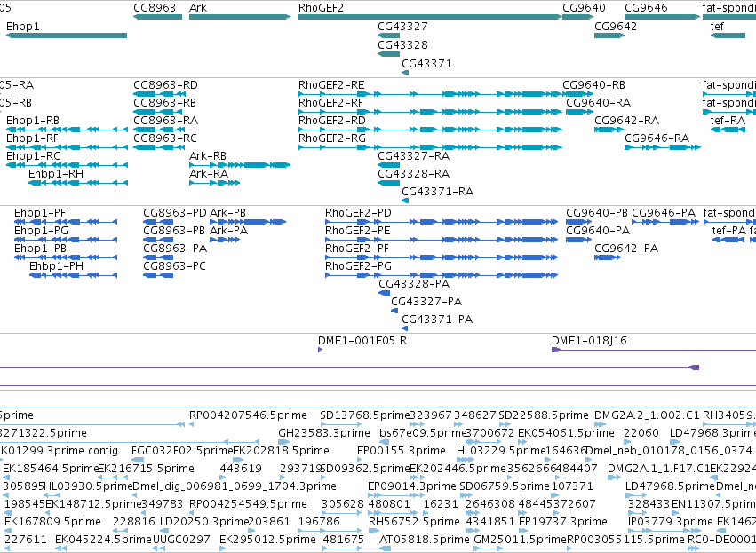The height and width of the screenshot is (553, 756).
Task: Select the CG9646-PA protein feature
Action: (665, 222)
